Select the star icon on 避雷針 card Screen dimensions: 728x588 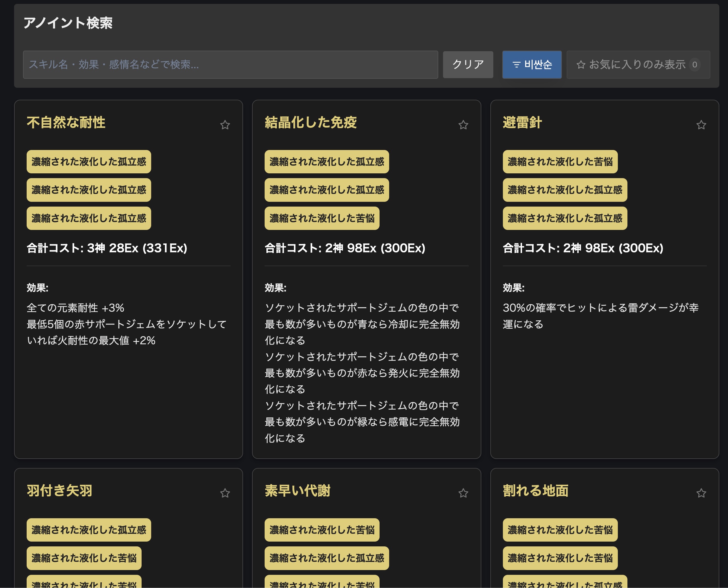click(x=702, y=125)
